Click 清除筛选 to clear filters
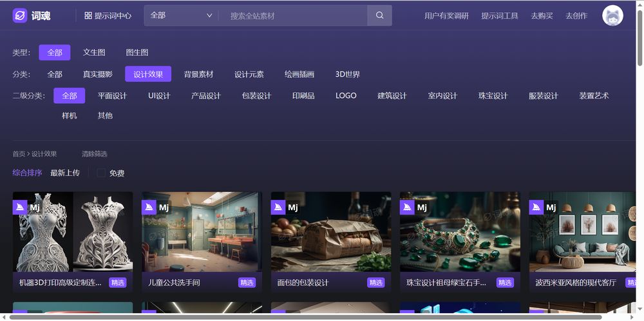 pos(95,154)
